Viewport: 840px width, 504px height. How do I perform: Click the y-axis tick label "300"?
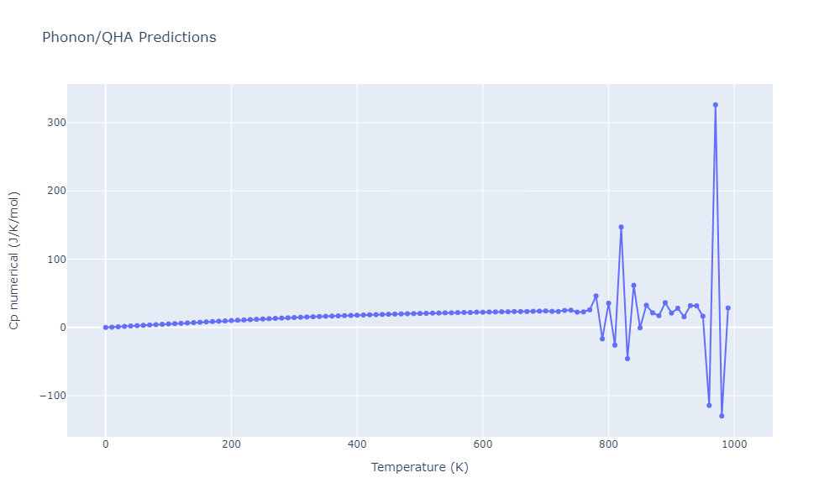tap(57, 123)
